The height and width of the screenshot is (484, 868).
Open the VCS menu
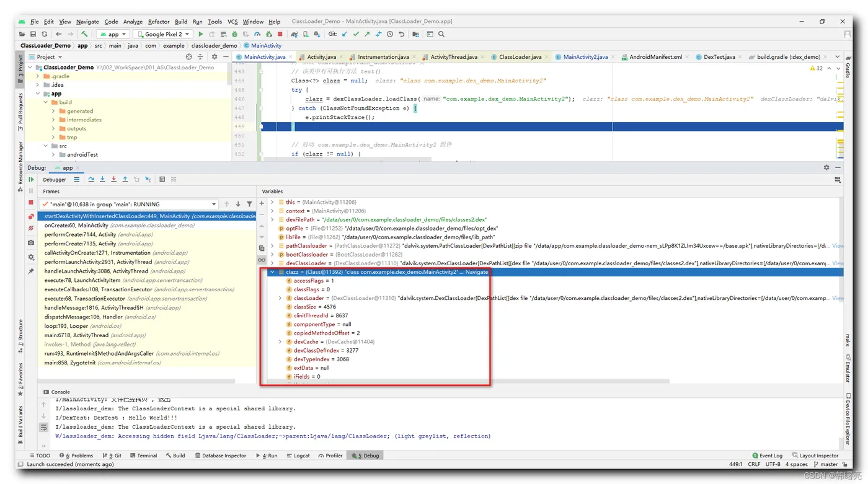232,22
